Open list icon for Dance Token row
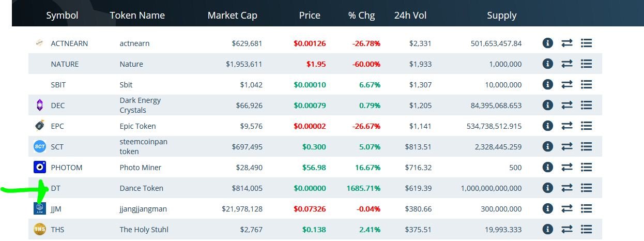 586,188
